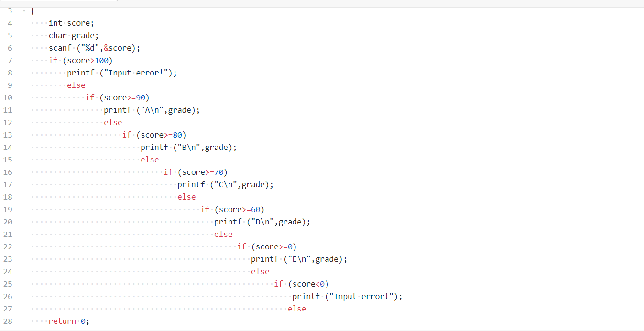Click line number 4 in the gutter

(10, 23)
